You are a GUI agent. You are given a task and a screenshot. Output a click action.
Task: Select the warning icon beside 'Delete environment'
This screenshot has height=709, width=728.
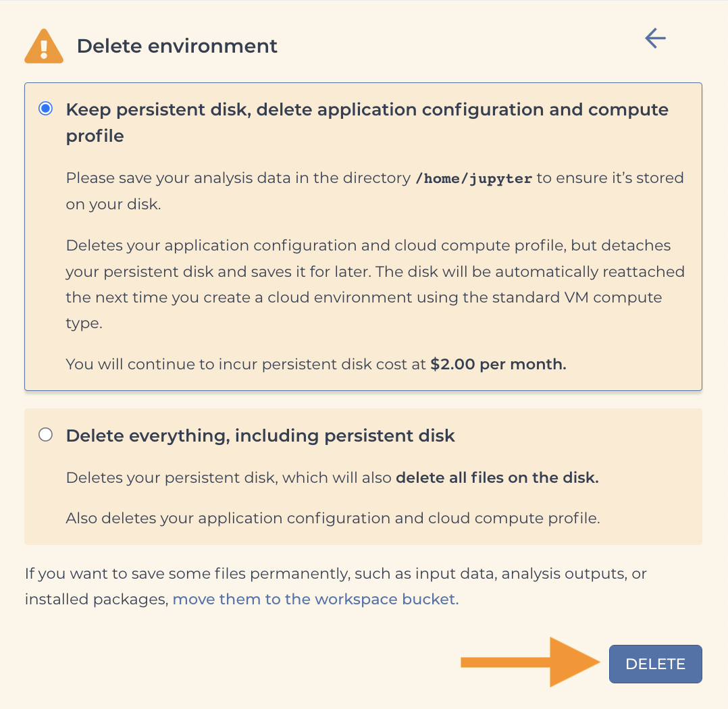click(43, 46)
